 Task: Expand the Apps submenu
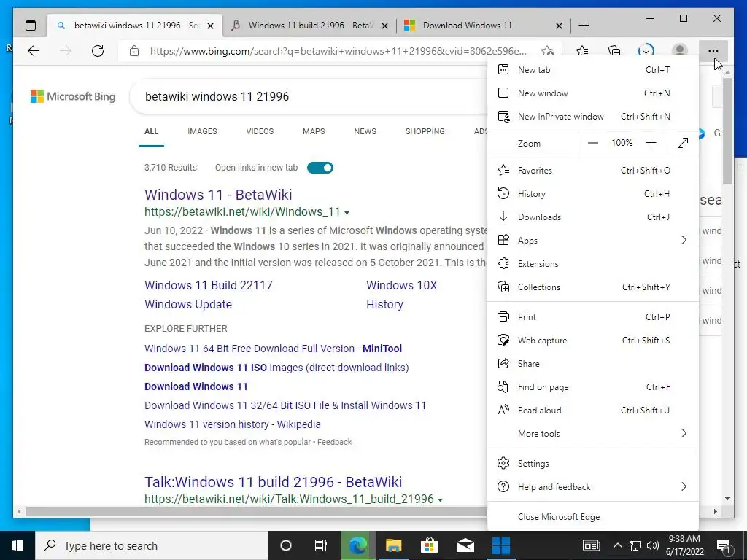tap(593, 240)
